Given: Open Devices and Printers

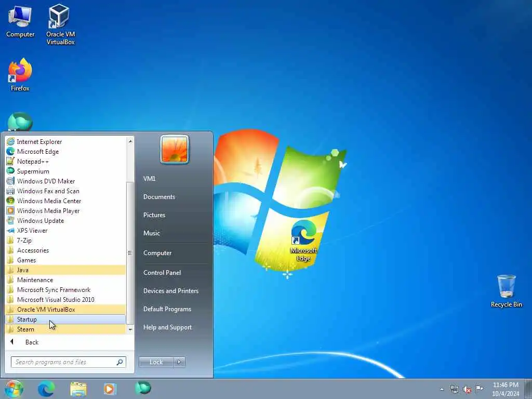Looking at the screenshot, I should (170, 291).
